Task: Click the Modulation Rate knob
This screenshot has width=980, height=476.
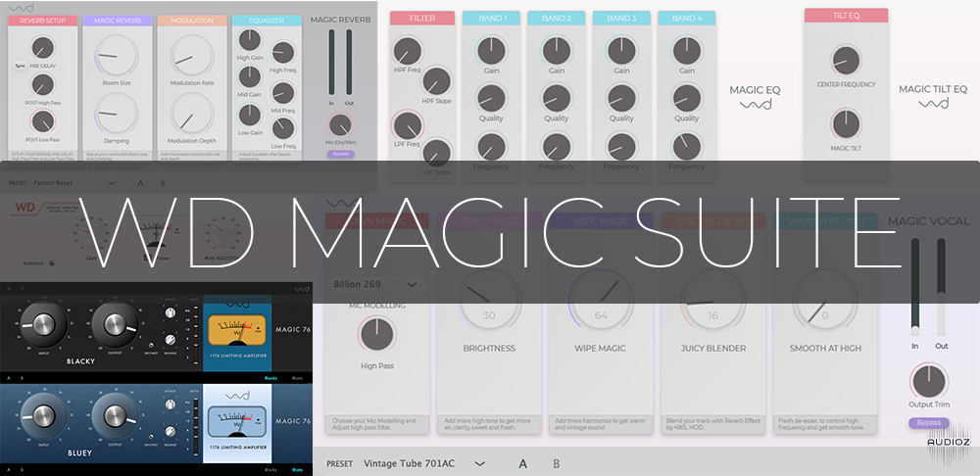Action: coord(192,56)
